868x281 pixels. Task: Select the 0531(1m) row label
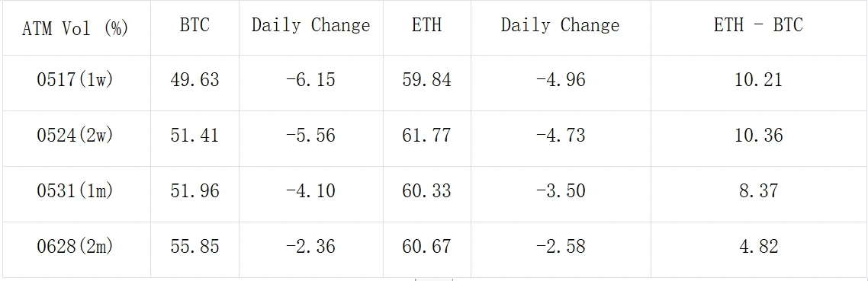coord(76,194)
